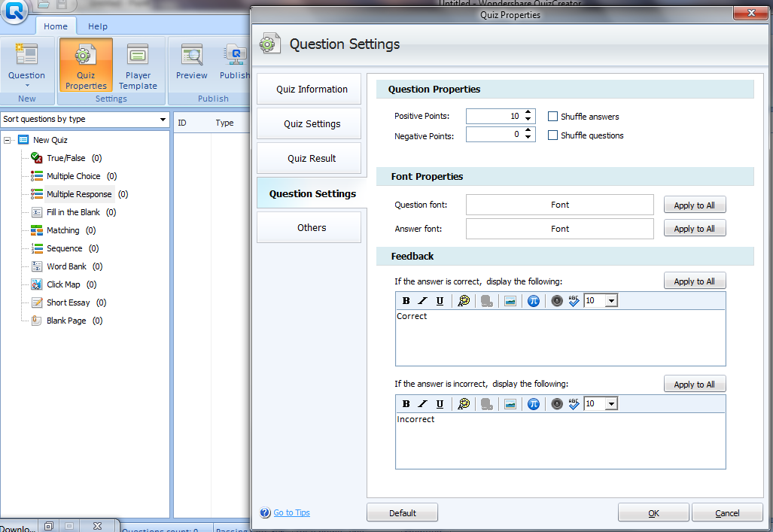Click the Preview ribbon icon
This screenshot has width=773, height=532.
[191, 55]
